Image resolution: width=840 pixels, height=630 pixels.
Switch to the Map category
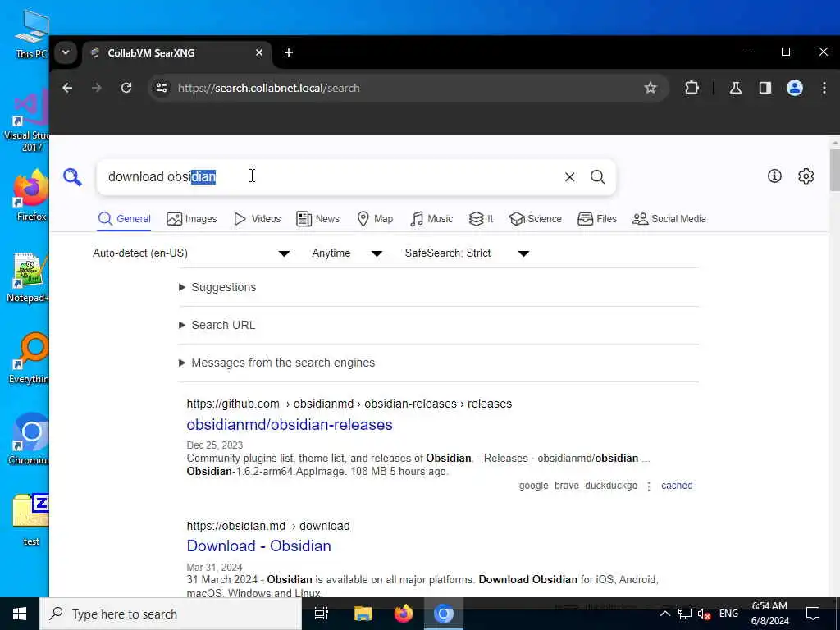(x=375, y=218)
